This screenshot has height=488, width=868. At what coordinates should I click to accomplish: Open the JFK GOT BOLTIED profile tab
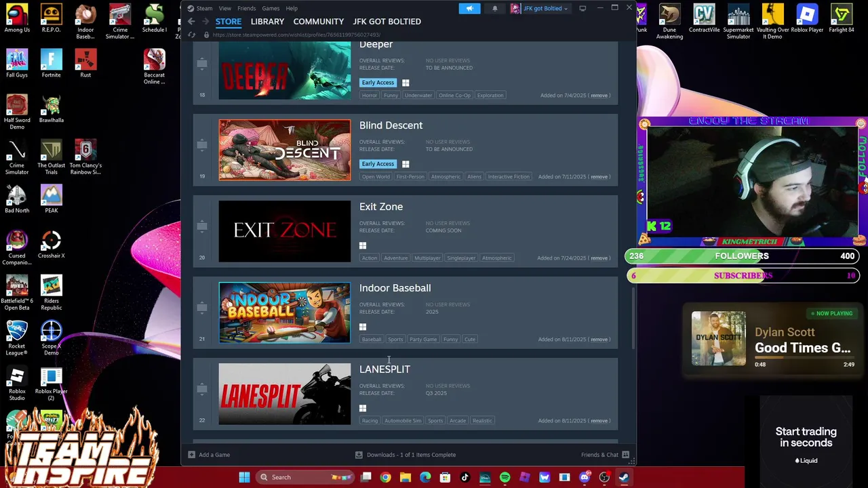(387, 22)
